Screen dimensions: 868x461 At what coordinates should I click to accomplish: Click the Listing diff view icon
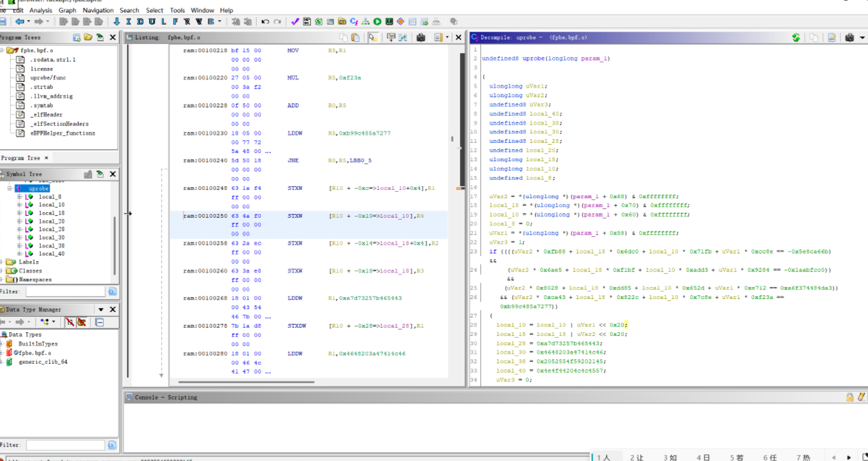click(402, 37)
